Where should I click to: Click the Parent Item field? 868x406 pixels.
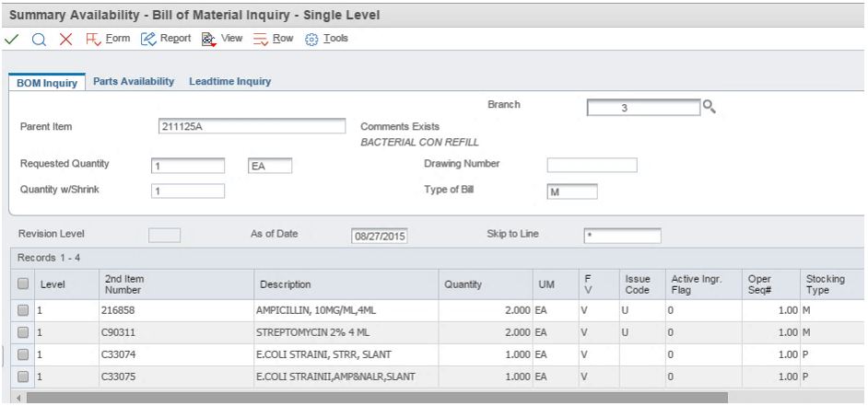click(252, 126)
